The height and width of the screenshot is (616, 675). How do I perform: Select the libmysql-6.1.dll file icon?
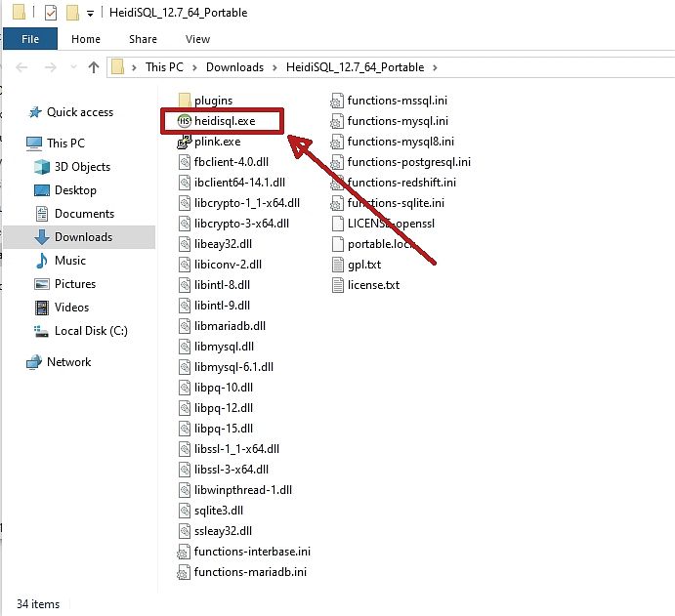pos(185,367)
